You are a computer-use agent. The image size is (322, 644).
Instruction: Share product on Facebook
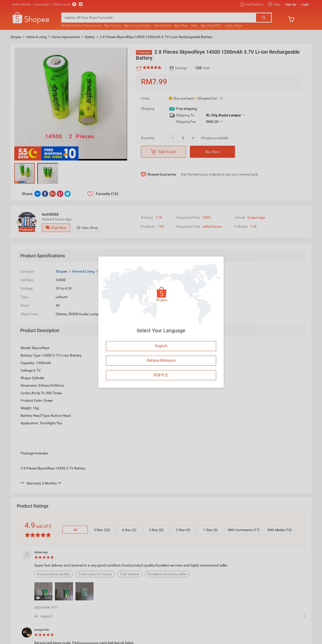[45, 194]
